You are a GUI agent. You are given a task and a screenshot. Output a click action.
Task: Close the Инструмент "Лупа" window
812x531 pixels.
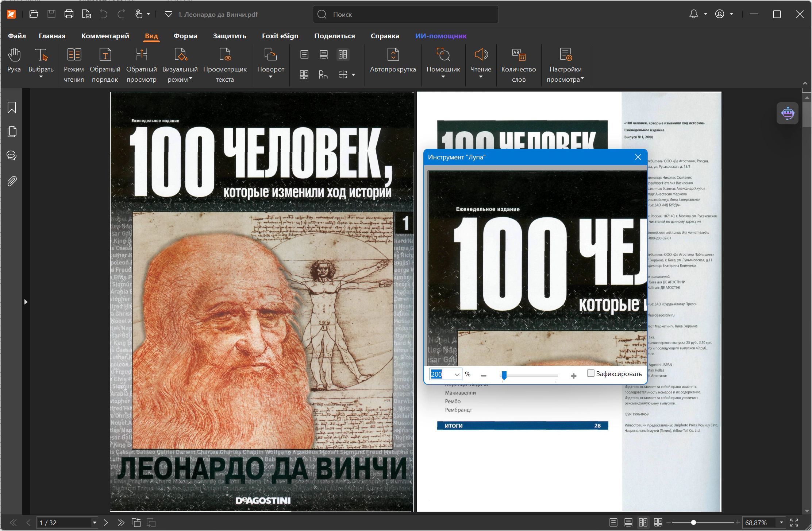click(x=638, y=157)
